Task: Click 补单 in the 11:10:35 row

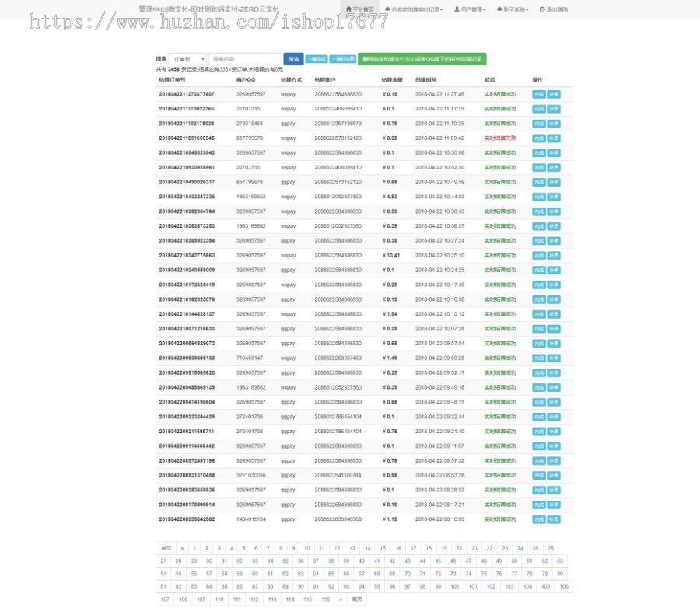Action: point(554,124)
